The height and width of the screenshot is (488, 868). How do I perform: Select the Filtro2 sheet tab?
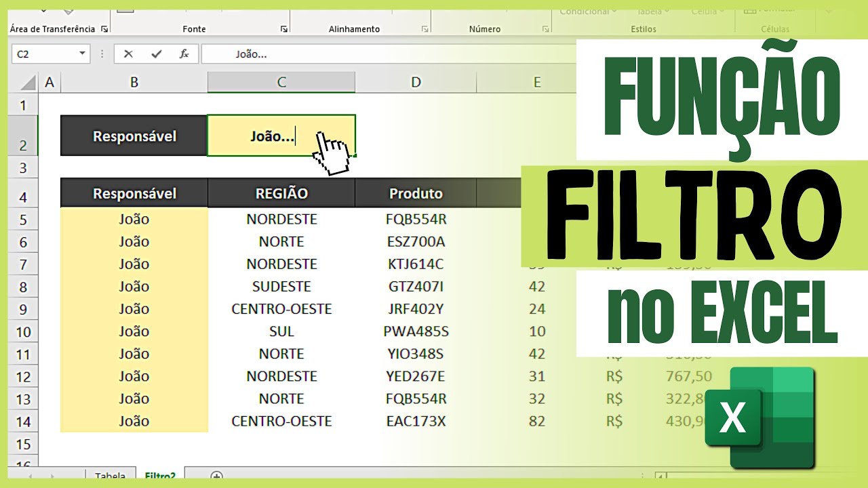pos(160,476)
